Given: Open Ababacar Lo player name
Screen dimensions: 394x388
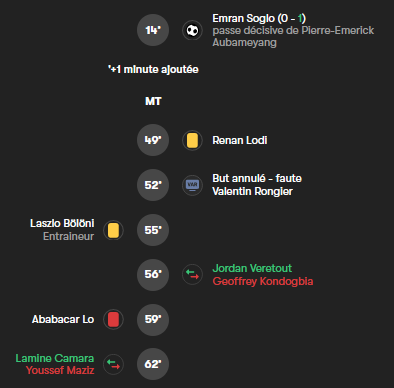Looking at the screenshot, I should coord(63,319).
